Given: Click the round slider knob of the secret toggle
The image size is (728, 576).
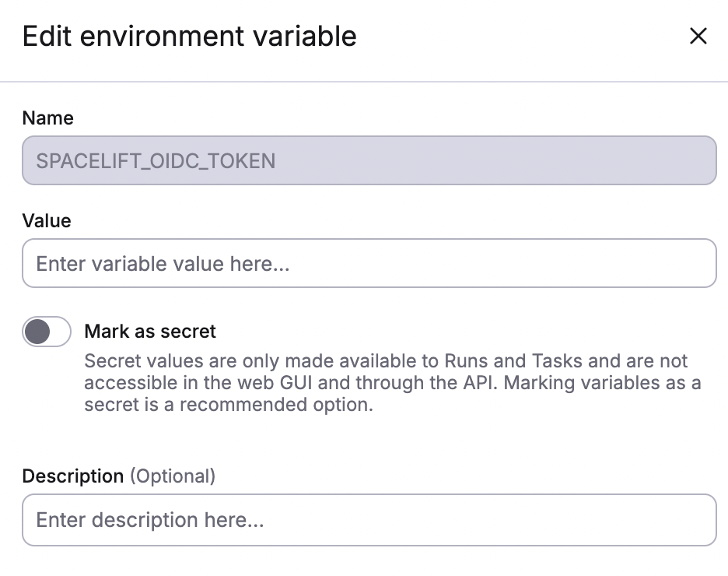Looking at the screenshot, I should (x=37, y=332).
